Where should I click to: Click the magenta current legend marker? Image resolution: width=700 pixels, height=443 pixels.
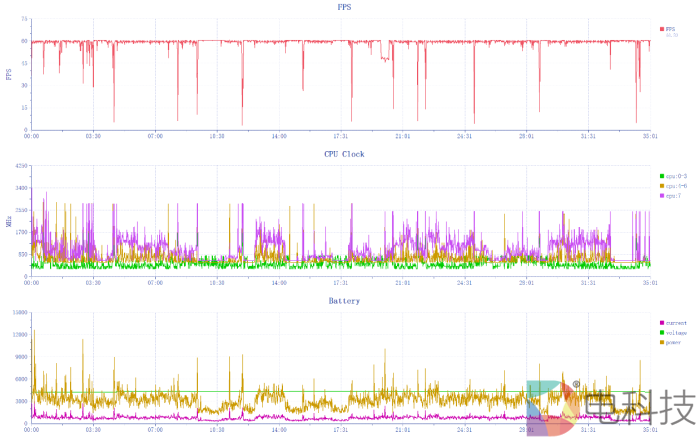662,323
